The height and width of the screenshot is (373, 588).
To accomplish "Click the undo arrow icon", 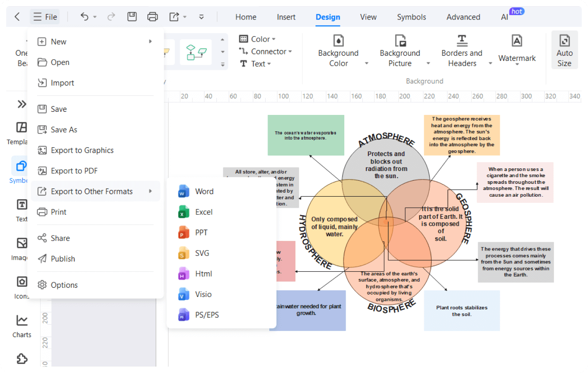I will click(84, 17).
